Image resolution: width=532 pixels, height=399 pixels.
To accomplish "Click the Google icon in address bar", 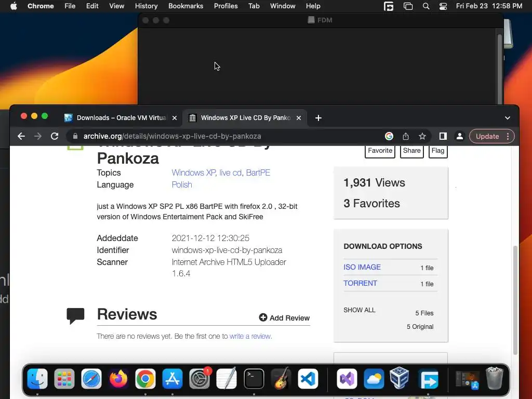I will (389, 137).
